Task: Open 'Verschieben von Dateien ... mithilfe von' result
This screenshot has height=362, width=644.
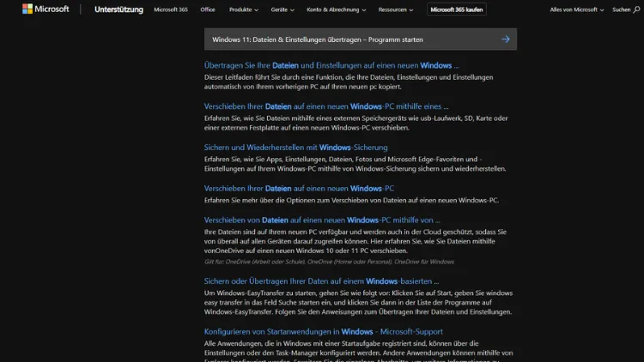Action: tap(322, 220)
